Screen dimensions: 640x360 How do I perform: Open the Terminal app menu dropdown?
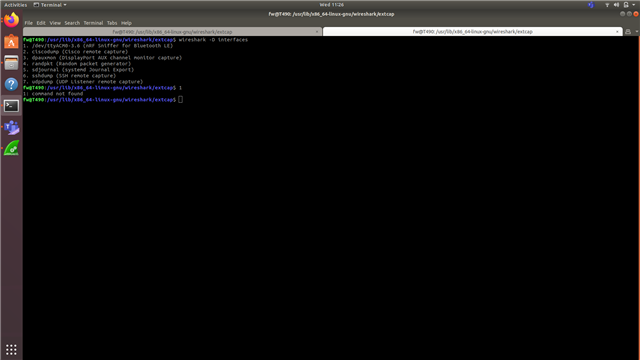(50, 5)
